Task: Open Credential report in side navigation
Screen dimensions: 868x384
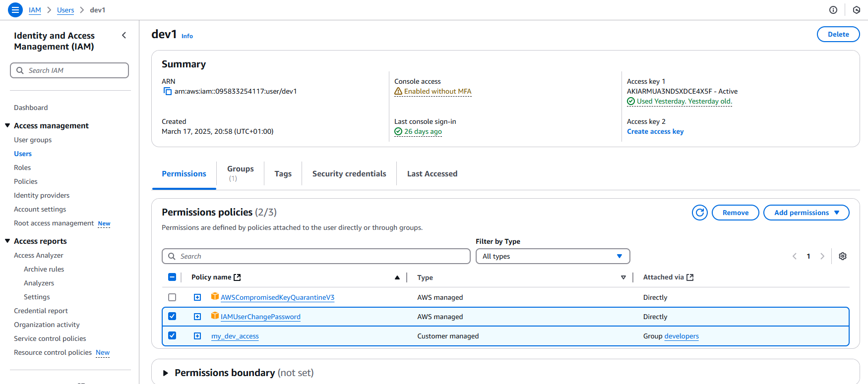Action: [x=41, y=311]
